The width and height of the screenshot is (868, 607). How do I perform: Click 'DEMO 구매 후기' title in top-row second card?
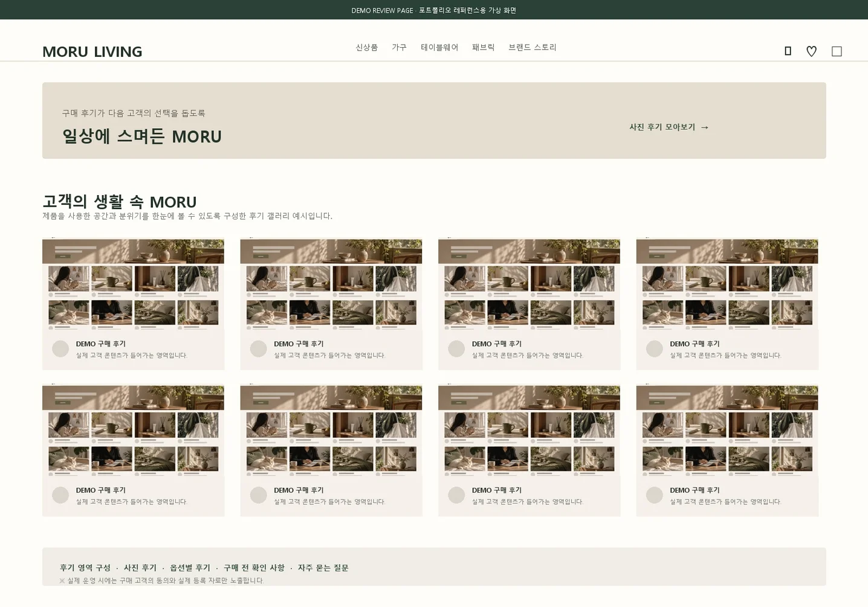tap(299, 344)
